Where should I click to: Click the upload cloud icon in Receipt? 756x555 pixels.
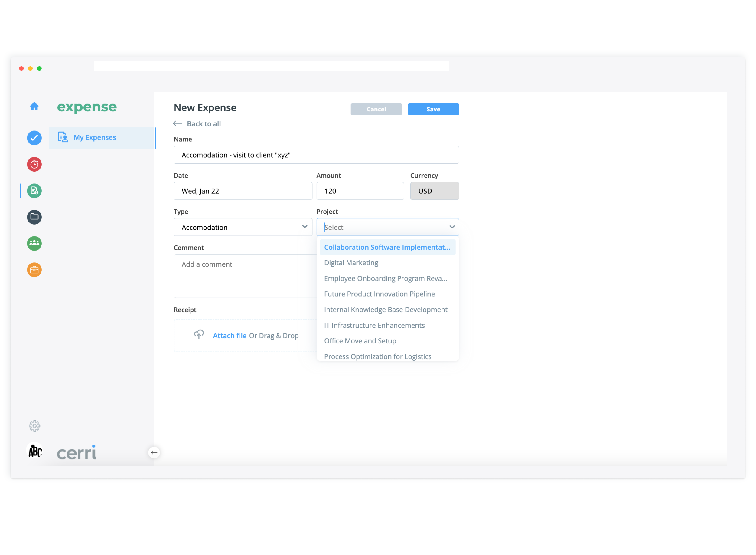199,335
